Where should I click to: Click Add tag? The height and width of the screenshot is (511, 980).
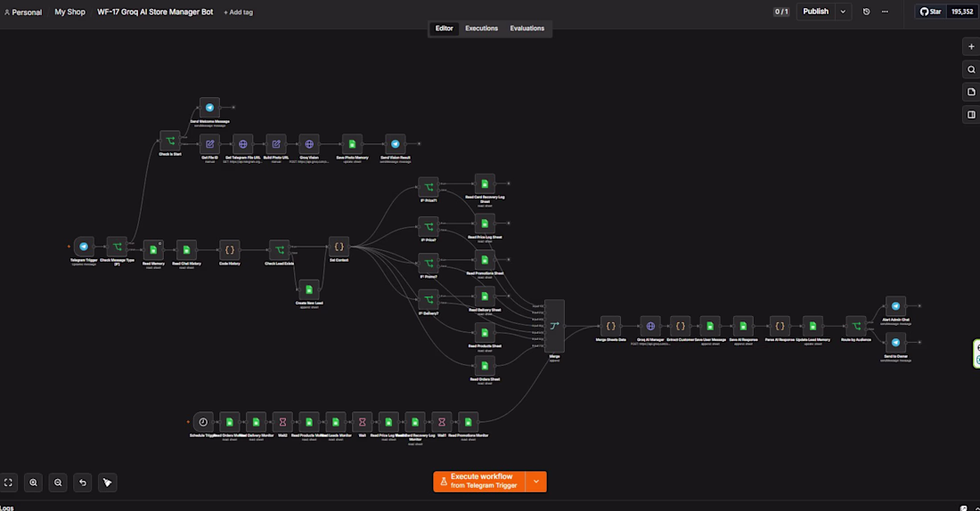[238, 12]
